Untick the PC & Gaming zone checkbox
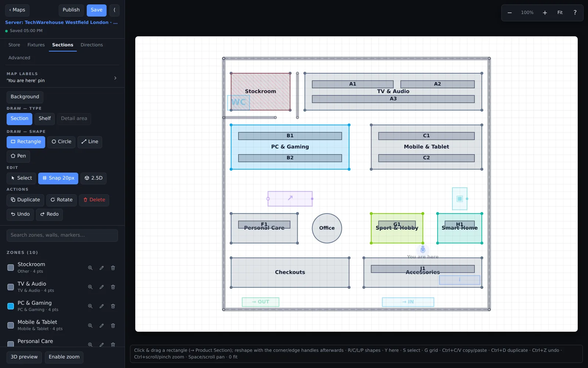 11,306
